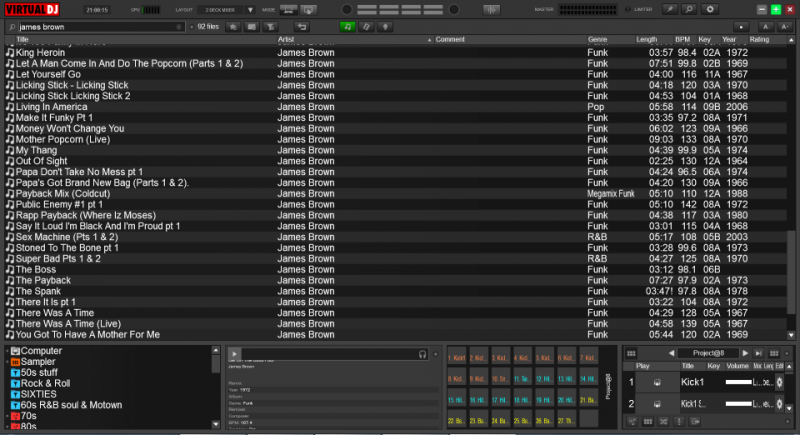This screenshot has width=800, height=435.
Task: Click the waveform display button in top bar
Action: pos(491,10)
